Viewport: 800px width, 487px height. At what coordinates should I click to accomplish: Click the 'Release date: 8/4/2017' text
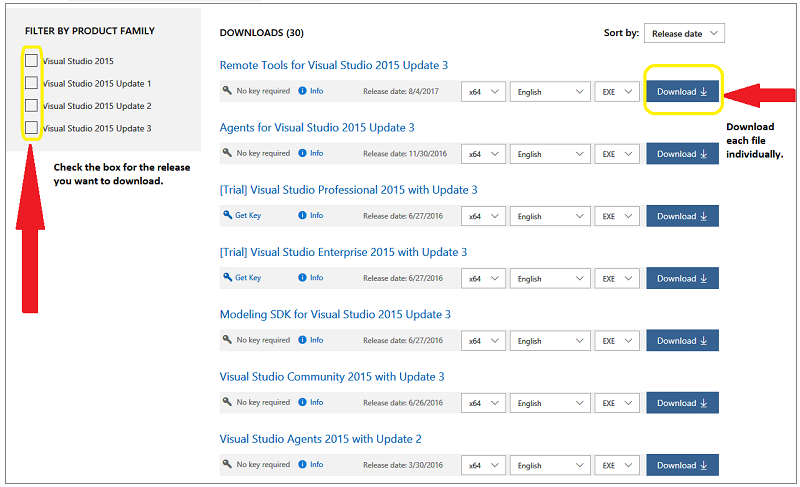click(x=401, y=91)
